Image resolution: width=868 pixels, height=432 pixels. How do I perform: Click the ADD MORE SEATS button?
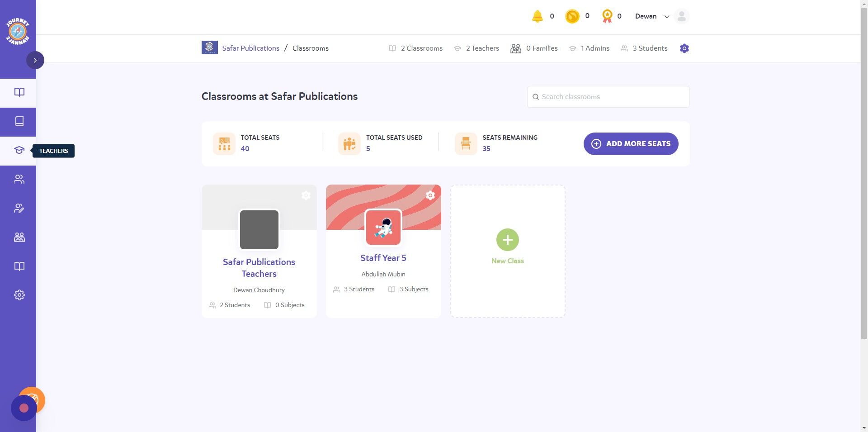[631, 144]
